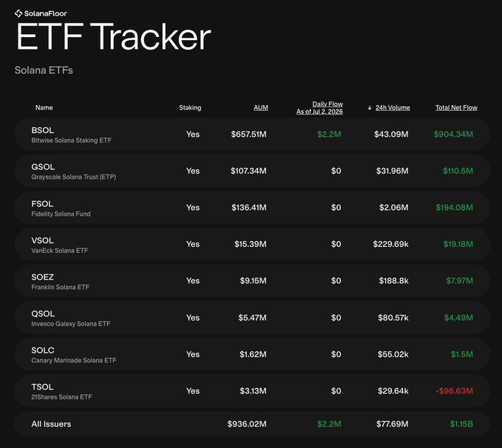
Task: Click TSOL negative net flow -$96.63M
Action: click(454, 391)
